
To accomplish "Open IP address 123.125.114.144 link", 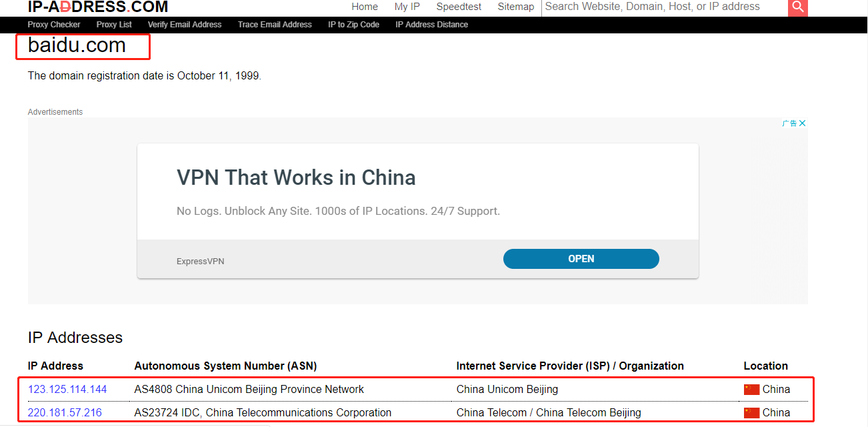I will [x=67, y=390].
